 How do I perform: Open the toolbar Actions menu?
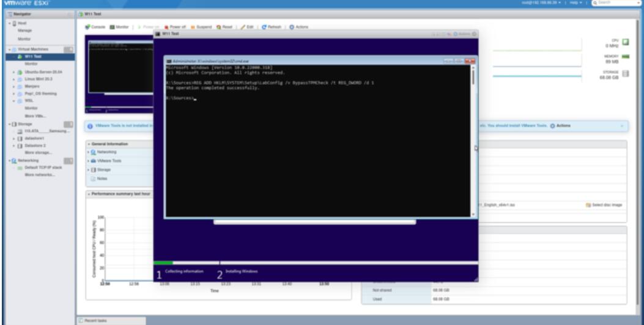(x=298, y=27)
